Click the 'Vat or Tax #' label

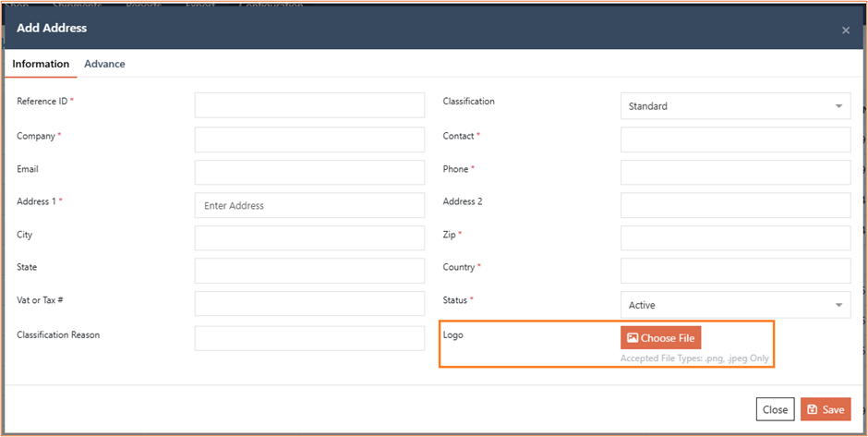tap(42, 299)
